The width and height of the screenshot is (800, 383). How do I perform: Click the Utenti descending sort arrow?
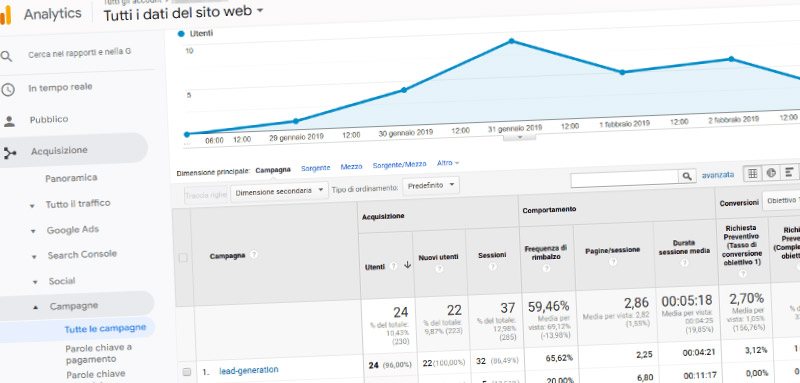[x=407, y=265]
